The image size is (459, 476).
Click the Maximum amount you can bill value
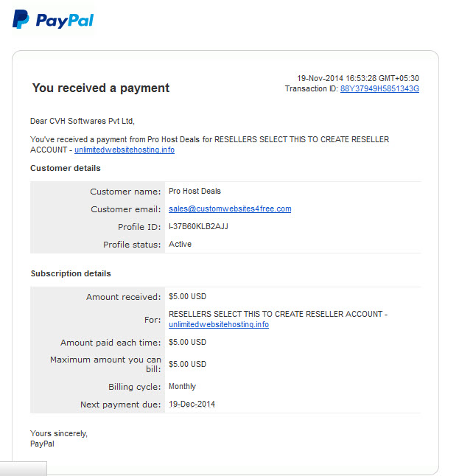(x=187, y=364)
